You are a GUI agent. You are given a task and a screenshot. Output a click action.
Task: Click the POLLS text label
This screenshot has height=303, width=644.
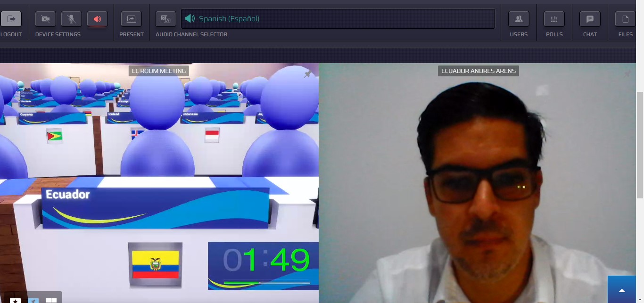coord(554,34)
